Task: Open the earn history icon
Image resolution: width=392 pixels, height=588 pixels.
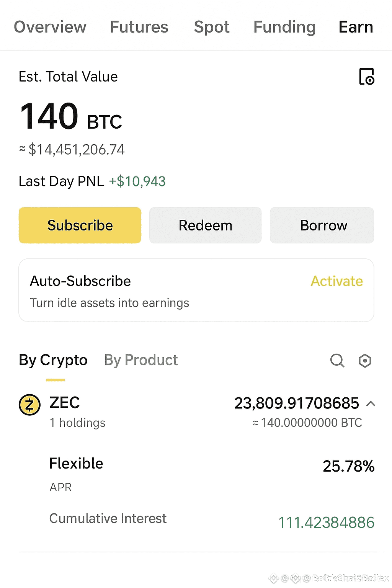Action: [366, 77]
